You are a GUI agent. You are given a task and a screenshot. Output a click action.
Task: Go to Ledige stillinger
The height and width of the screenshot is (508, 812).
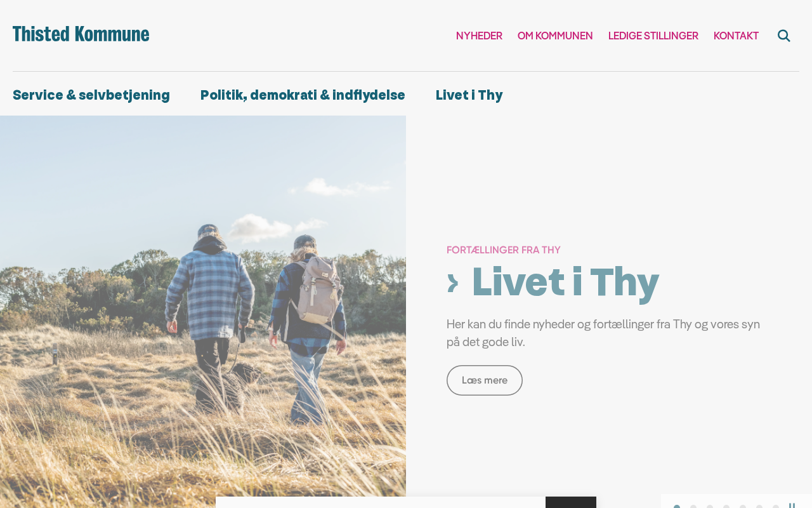pos(653,36)
